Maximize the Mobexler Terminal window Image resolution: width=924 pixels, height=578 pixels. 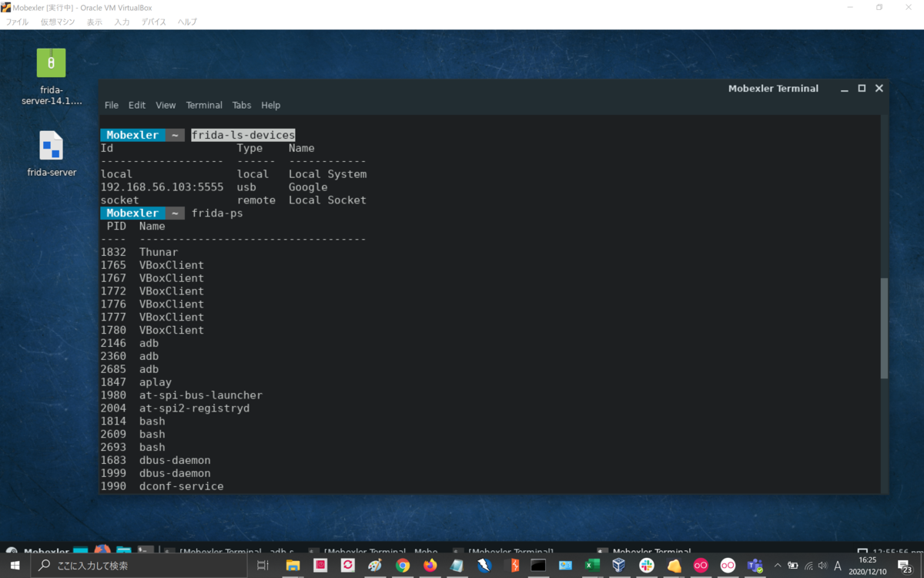(x=862, y=89)
